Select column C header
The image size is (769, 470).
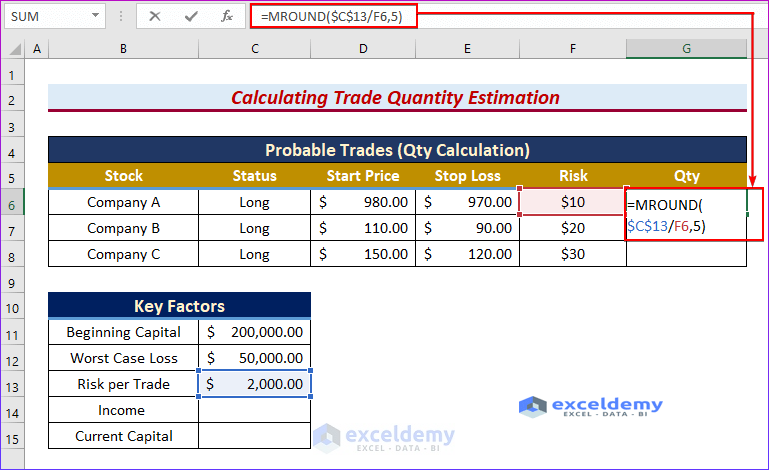tap(255, 49)
